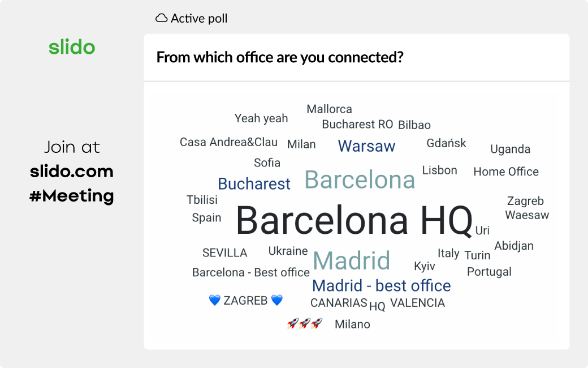Click the #Meeting event code
Image resolution: width=588 pixels, height=368 pixels.
coord(72,196)
